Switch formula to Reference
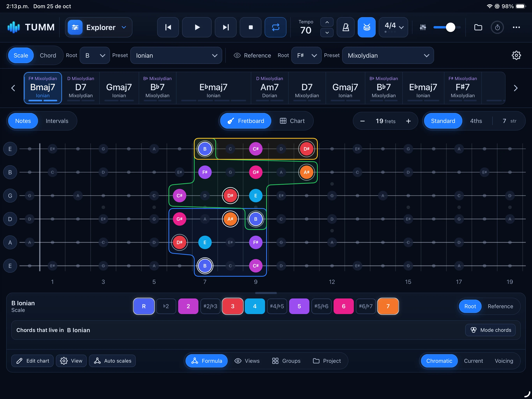The width and height of the screenshot is (532, 399). [x=500, y=306]
